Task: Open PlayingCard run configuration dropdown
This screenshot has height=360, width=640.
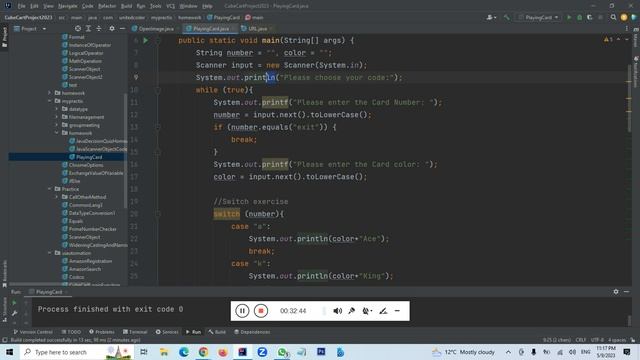Action: click(538, 18)
